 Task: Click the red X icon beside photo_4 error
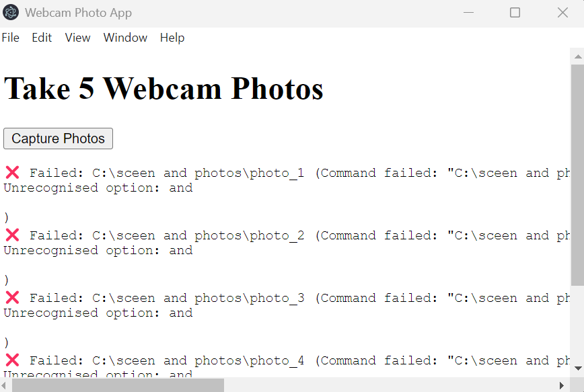(12, 360)
